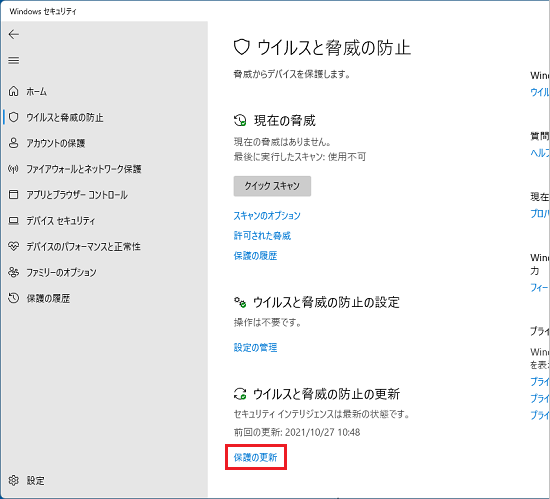550x499 pixels.
Task: Open 保護の履歴 in the sidebar
Action: coord(48,298)
